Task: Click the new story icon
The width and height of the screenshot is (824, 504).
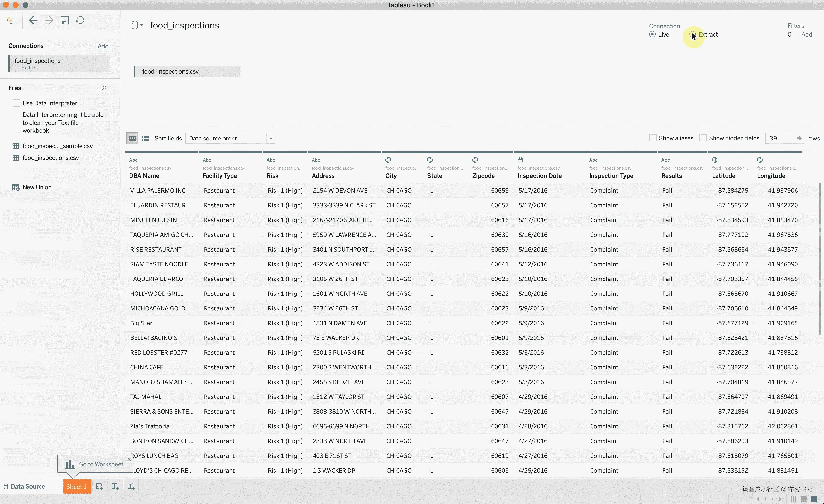Action: (131, 487)
